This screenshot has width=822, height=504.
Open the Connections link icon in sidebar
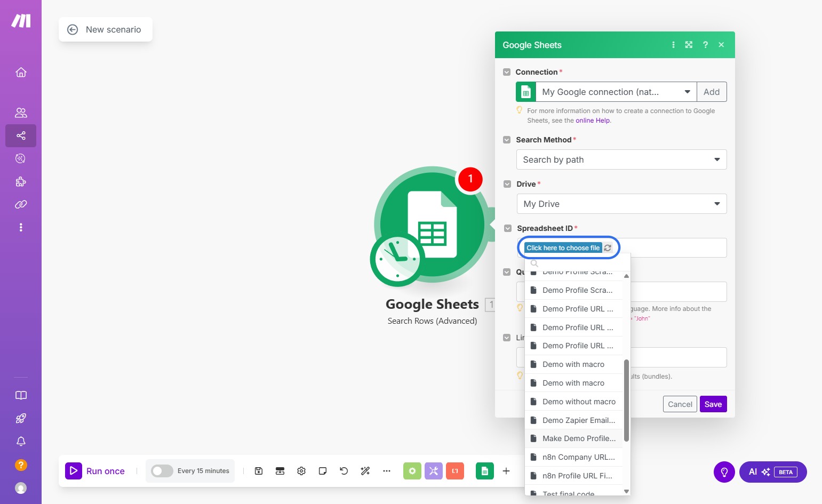pyautogui.click(x=21, y=204)
